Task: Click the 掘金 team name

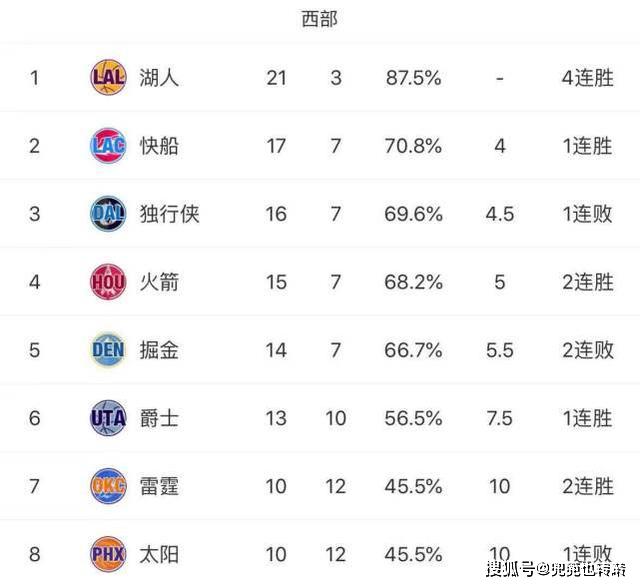Action: point(159,350)
